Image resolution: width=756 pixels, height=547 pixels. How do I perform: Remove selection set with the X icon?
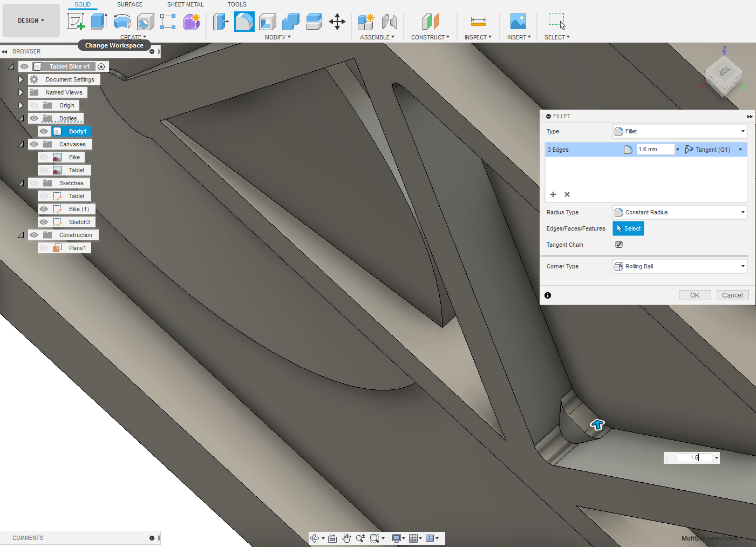pos(567,194)
